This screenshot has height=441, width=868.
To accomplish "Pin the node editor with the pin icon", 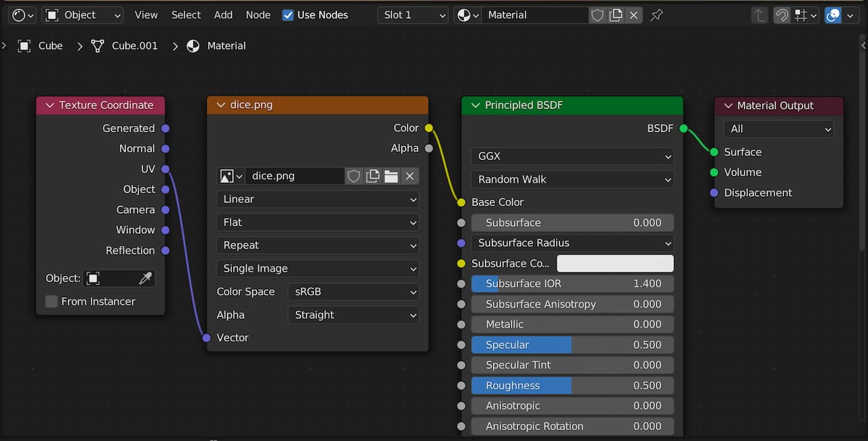I will 656,15.
